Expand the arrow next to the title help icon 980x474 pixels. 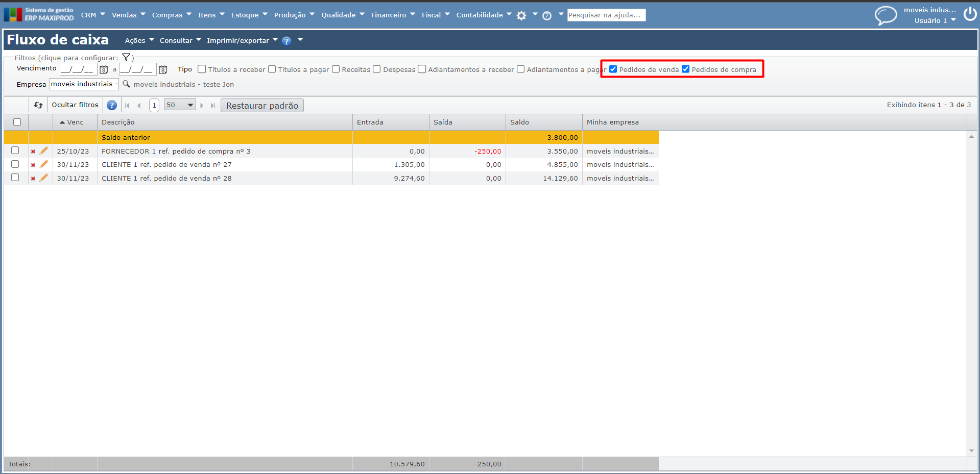pyautogui.click(x=300, y=40)
